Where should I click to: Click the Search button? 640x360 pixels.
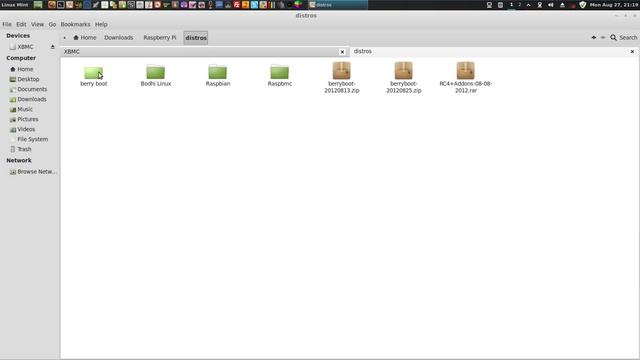[x=624, y=38]
